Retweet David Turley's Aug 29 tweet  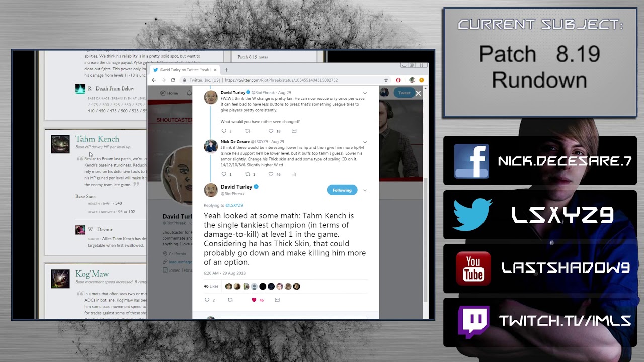click(247, 131)
